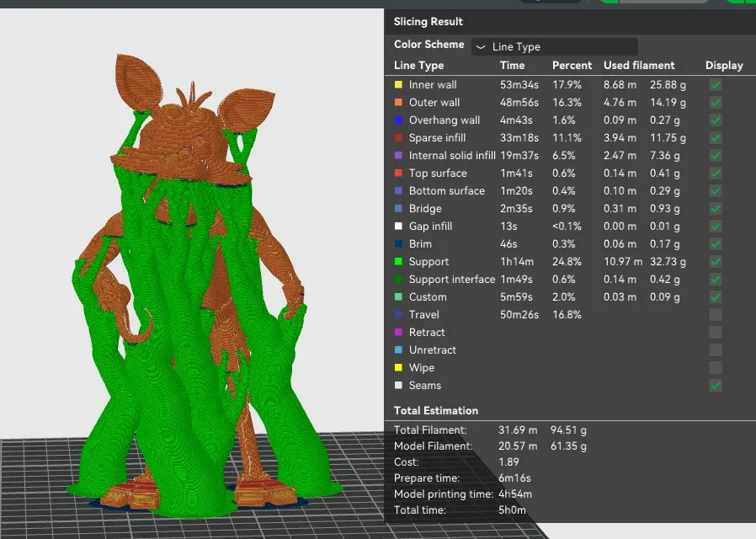
Task: Click the Inner wall percent 17.9%
Action: [x=567, y=85]
